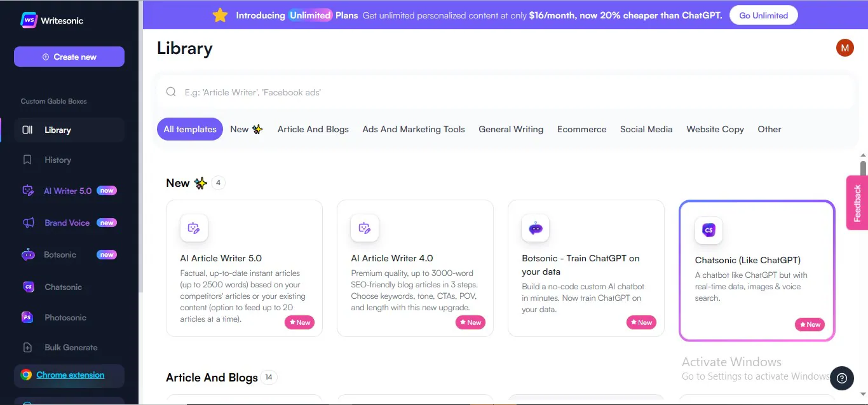
Task: Click the Botsonic - Train ChatGPT title
Action: pos(581,264)
